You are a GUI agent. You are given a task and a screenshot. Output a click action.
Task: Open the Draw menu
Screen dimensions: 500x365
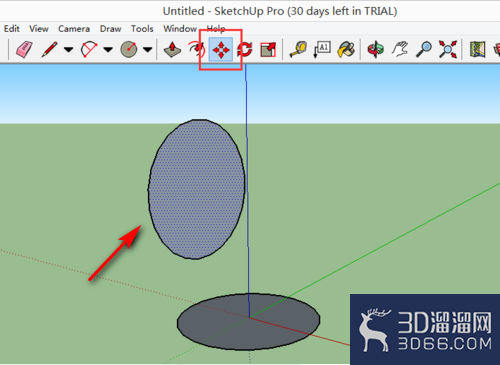[110, 29]
